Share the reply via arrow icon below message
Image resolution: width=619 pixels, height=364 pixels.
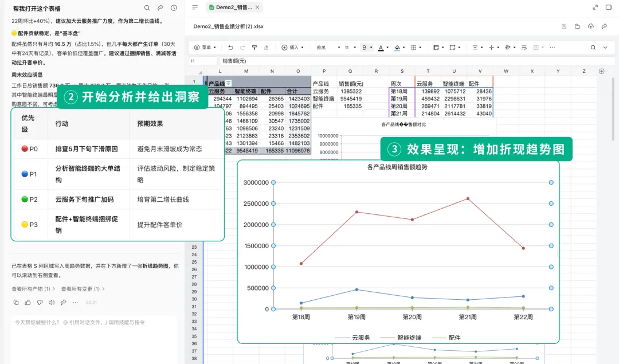(x=63, y=303)
